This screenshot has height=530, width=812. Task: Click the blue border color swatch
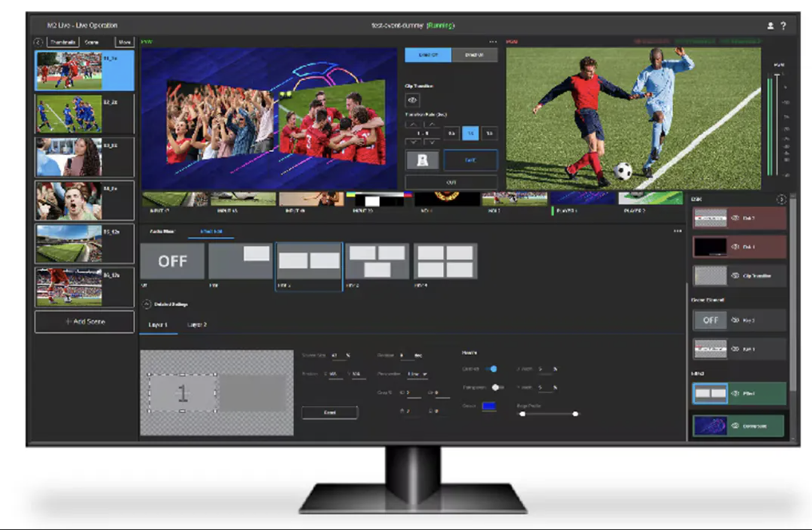click(489, 407)
